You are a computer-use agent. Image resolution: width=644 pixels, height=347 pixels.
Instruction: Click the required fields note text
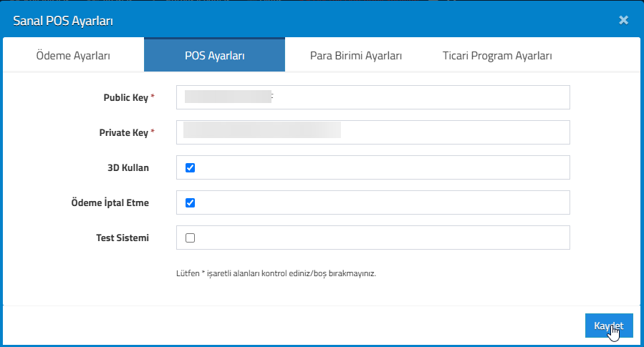point(276,273)
